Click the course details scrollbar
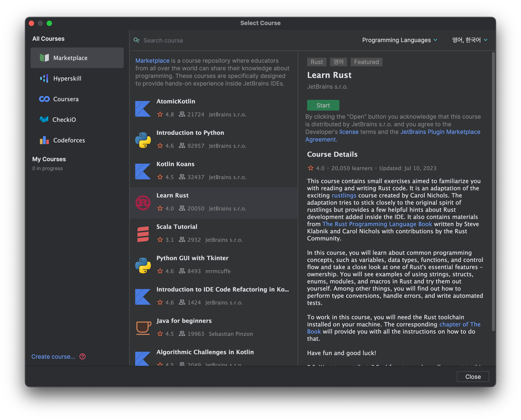Image resolution: width=521 pixels, height=420 pixels. coord(493,191)
